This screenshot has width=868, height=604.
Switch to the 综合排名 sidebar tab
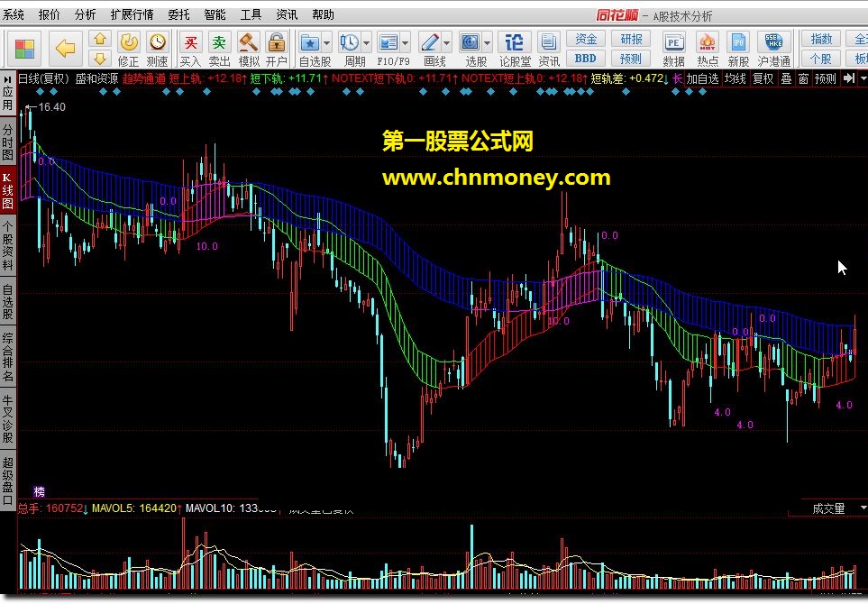pyautogui.click(x=8, y=358)
